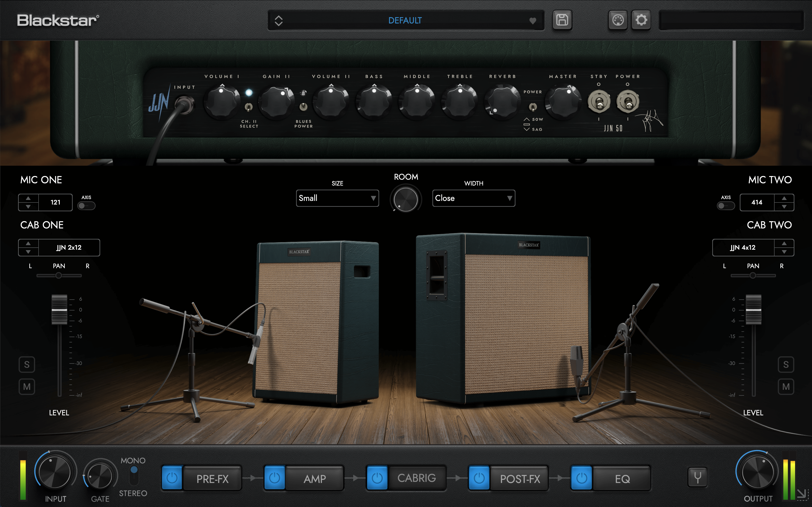Toggle the PRE-FX power button
The image size is (812, 507).
(172, 478)
